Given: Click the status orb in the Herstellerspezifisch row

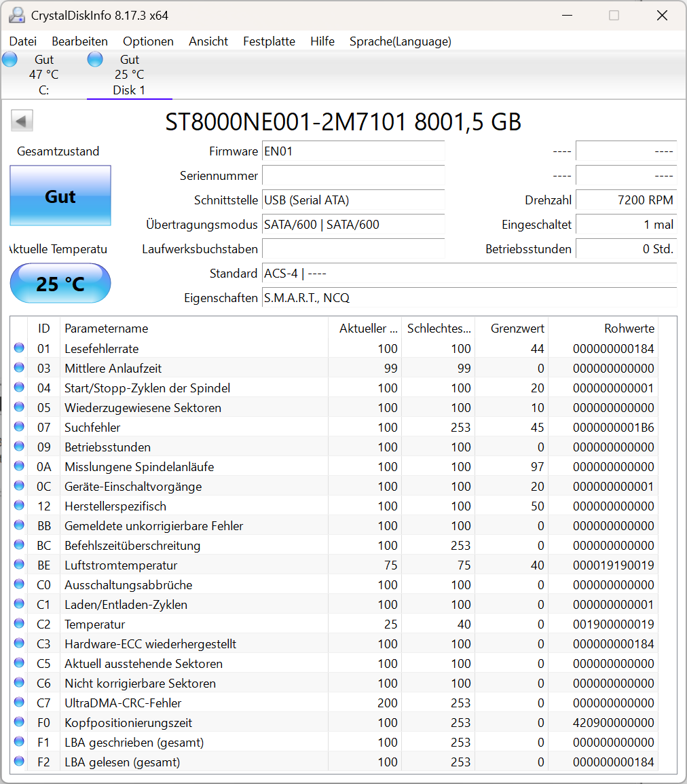Looking at the screenshot, I should (x=19, y=505).
